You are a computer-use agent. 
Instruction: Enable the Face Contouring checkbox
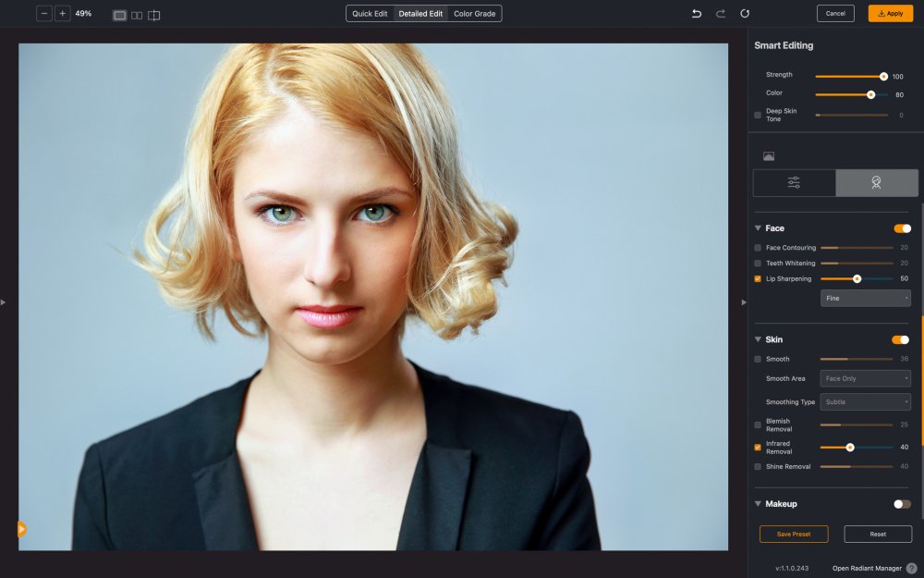tap(758, 248)
